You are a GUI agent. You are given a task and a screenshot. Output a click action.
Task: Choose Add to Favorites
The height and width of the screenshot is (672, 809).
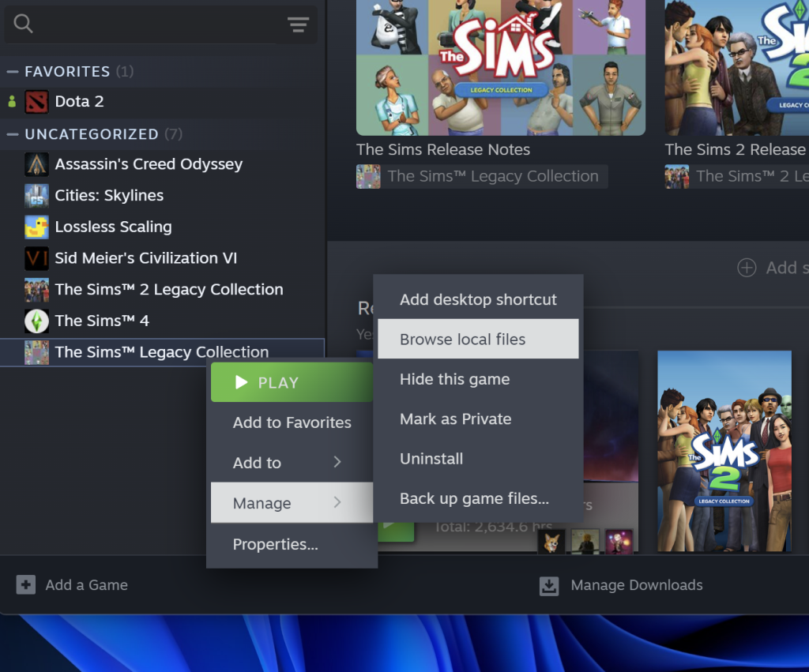click(292, 422)
